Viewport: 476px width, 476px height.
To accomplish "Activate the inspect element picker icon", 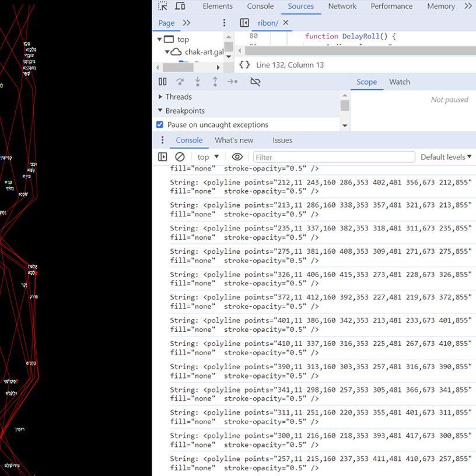I will [x=163, y=6].
